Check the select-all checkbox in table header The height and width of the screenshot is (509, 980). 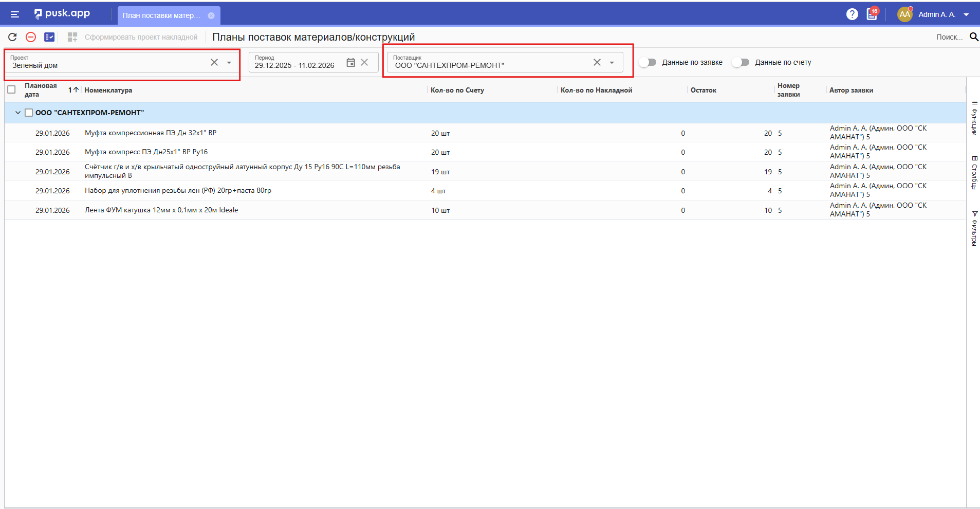pos(11,89)
